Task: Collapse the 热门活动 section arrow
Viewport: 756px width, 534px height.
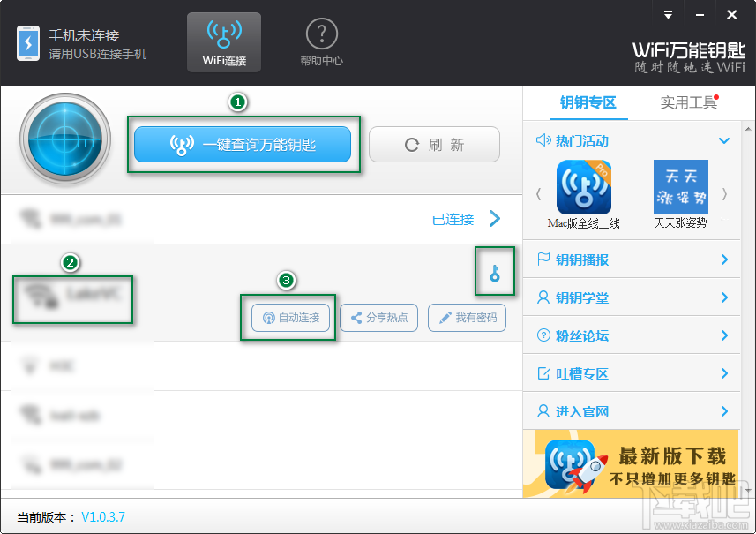Action: 725,140
